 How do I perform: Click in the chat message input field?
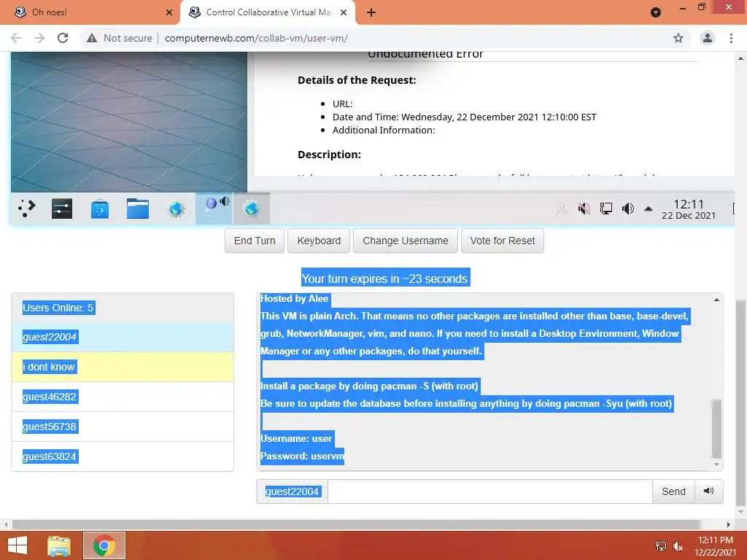(489, 491)
